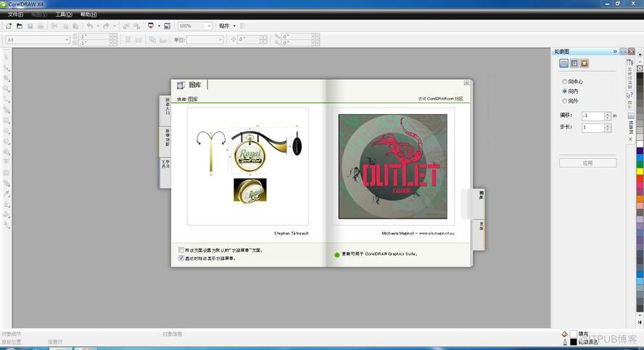Uncheck show welcome screen at startup
Viewport: 644px width, 350px height.
181,258
